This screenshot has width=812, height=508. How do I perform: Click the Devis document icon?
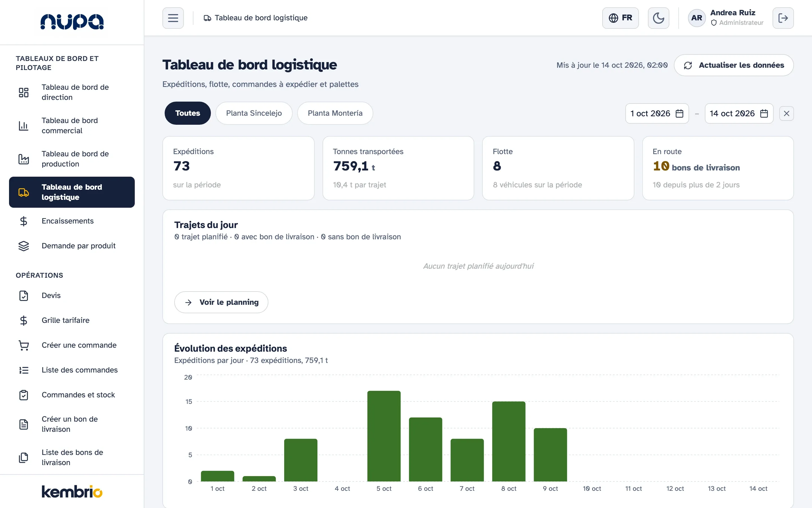pos(23,296)
